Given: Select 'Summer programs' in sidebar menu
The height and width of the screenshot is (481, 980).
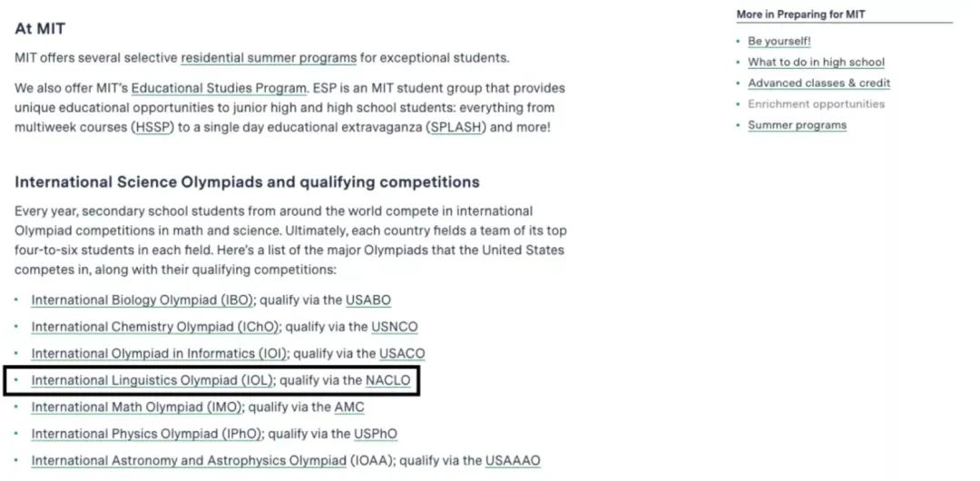Looking at the screenshot, I should pyautogui.click(x=797, y=125).
